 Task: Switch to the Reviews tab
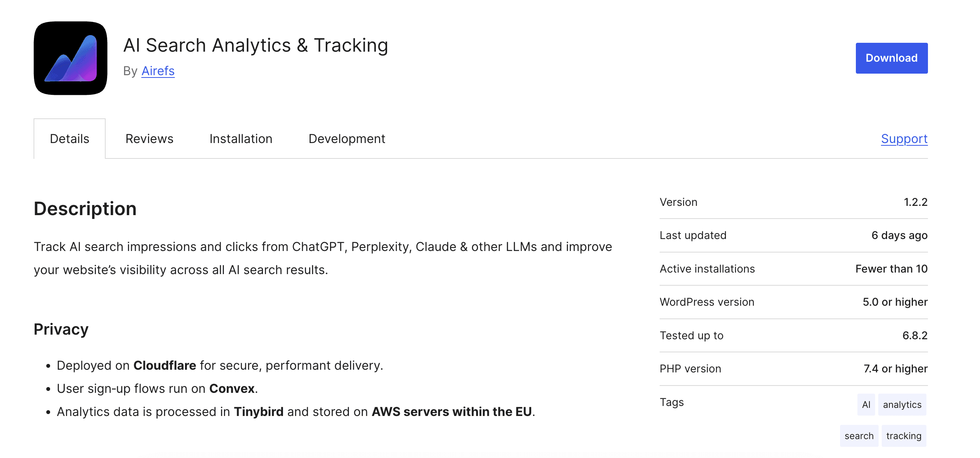(x=149, y=138)
